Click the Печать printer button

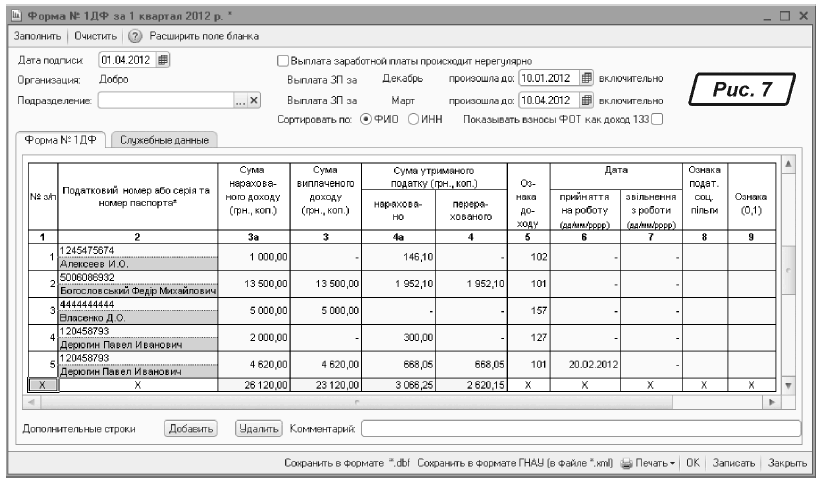pyautogui.click(x=650, y=465)
